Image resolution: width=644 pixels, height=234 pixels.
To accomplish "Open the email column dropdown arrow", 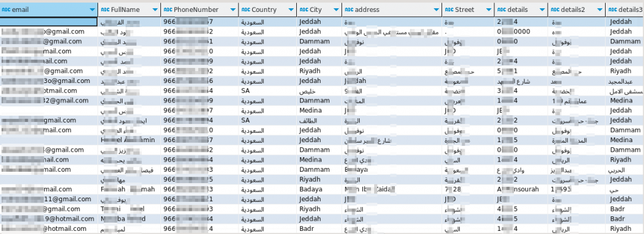I will point(92,9).
